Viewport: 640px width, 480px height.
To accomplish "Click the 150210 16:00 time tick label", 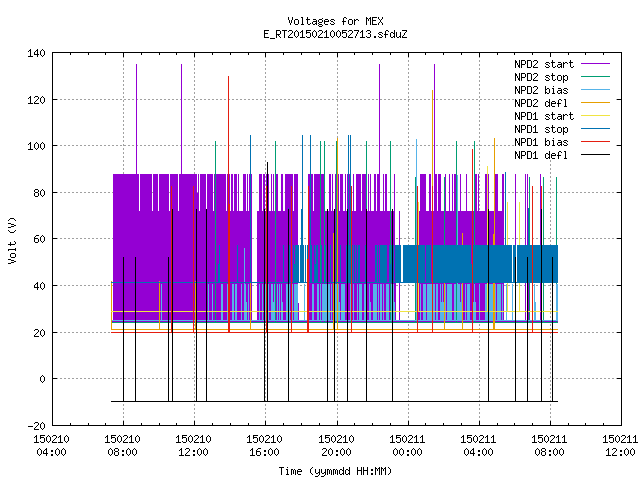I will (x=264, y=446).
